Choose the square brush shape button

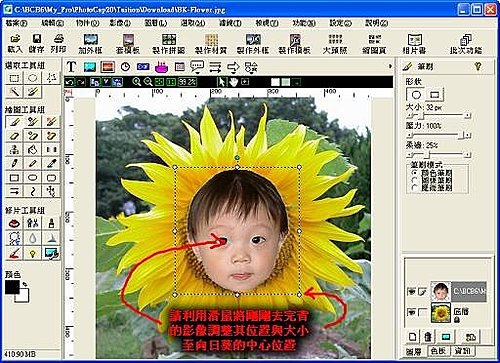coord(434,95)
